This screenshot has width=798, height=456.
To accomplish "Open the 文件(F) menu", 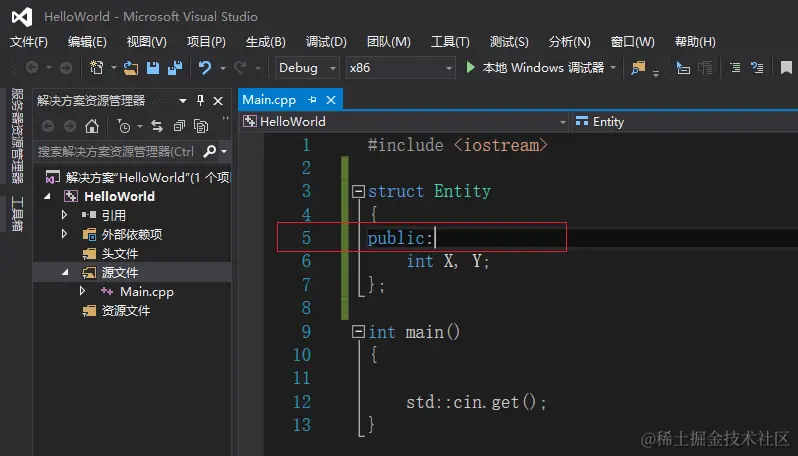I will point(28,42).
